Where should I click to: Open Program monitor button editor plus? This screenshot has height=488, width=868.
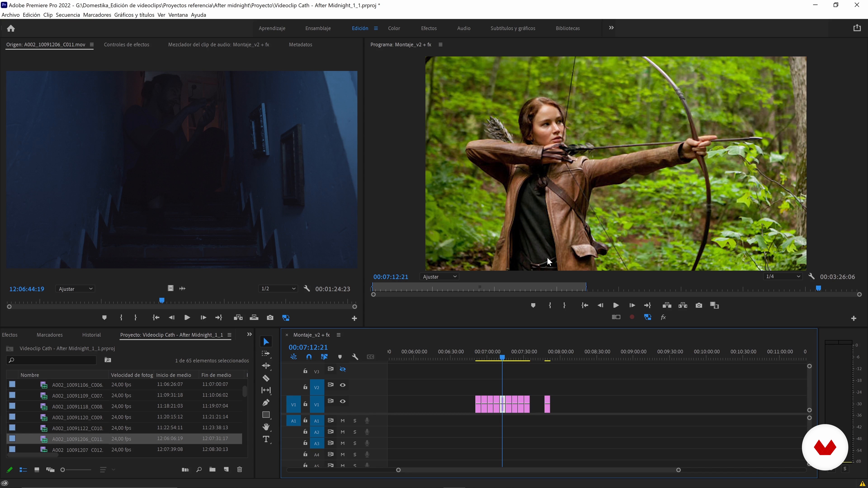tap(854, 318)
